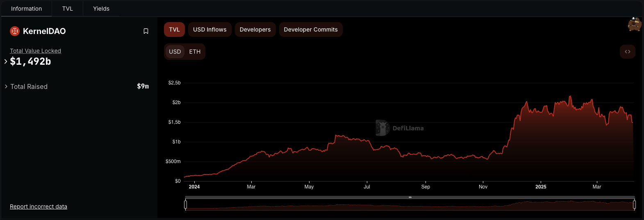Click the $1b y-axis label

tap(177, 142)
